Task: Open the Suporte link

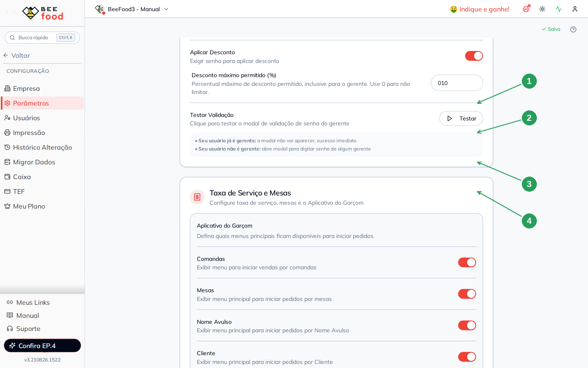Action: click(24, 328)
